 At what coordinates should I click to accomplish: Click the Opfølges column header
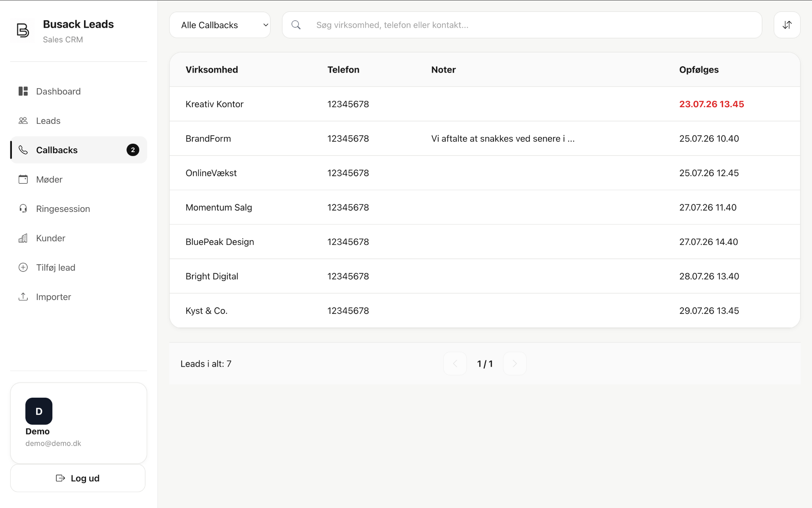pos(699,69)
